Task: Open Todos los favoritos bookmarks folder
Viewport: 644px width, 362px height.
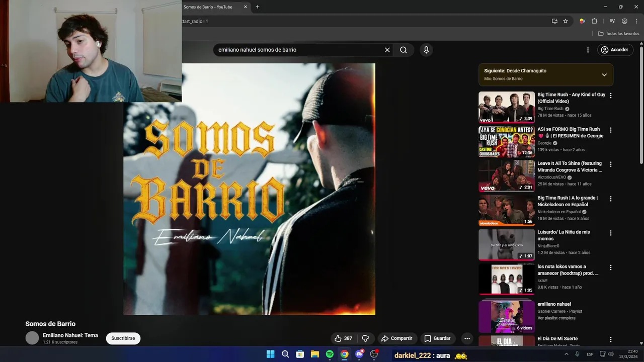Action: [x=619, y=34]
